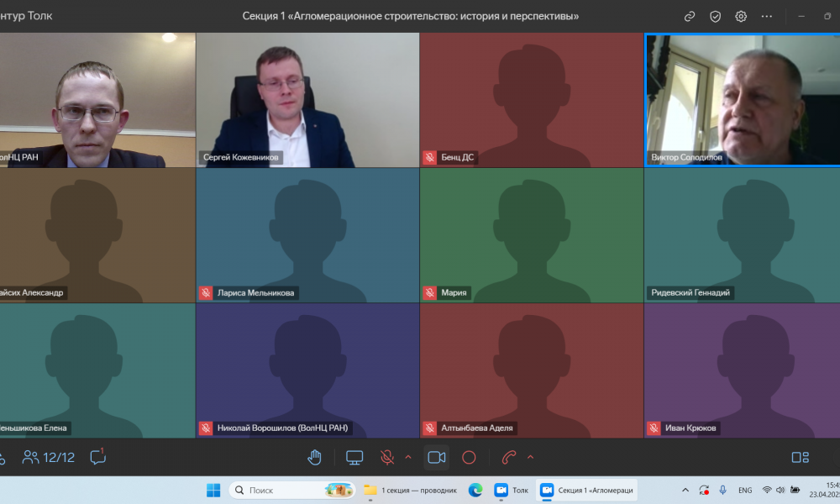Switch ENG input language
Screen dimensions: 840x504
(x=744, y=490)
